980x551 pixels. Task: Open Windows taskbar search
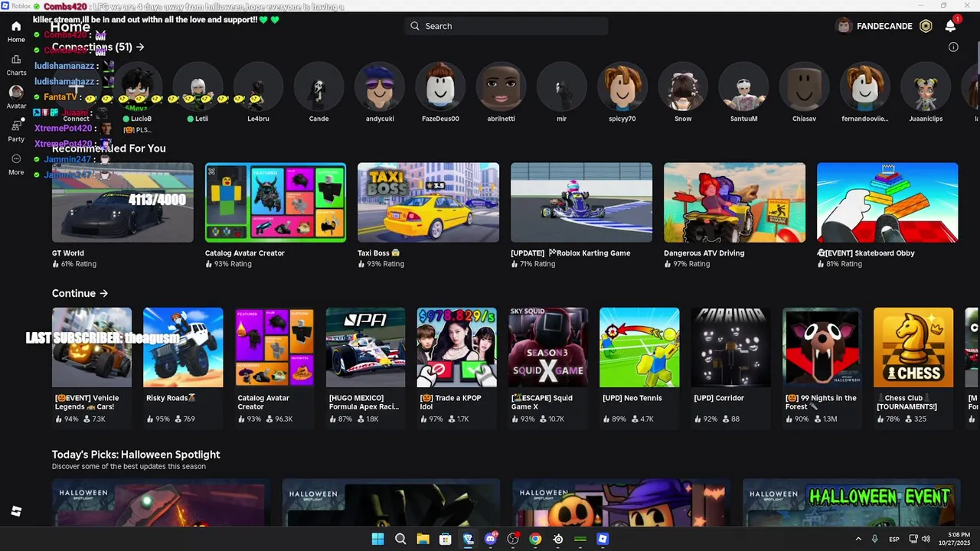pyautogui.click(x=400, y=539)
